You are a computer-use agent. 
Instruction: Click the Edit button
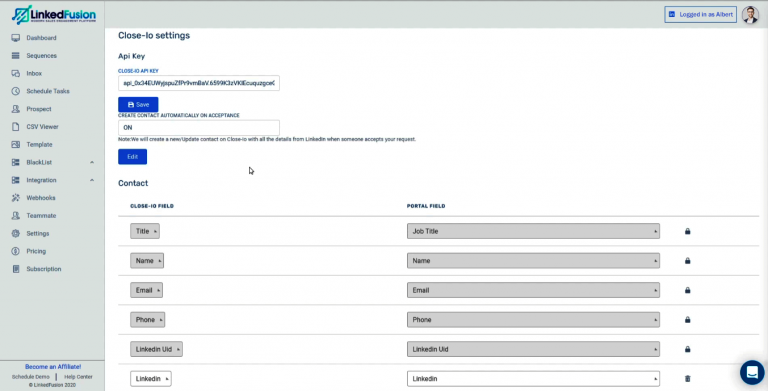pyautogui.click(x=132, y=157)
